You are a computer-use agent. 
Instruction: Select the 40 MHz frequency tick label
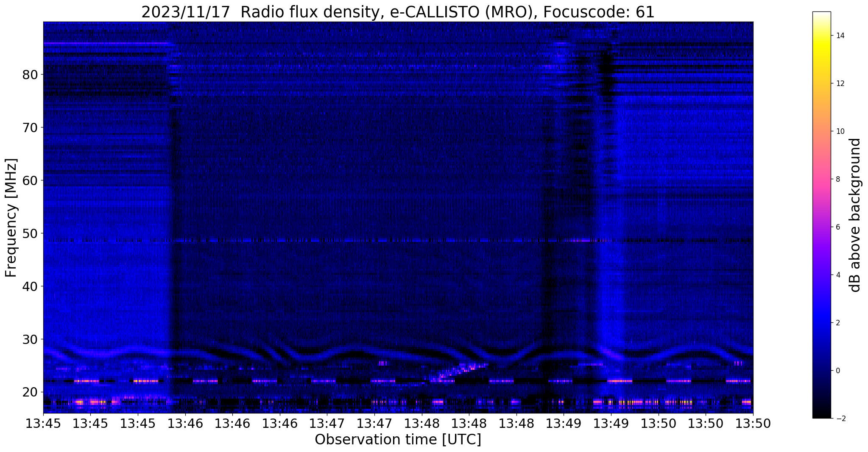(x=30, y=286)
